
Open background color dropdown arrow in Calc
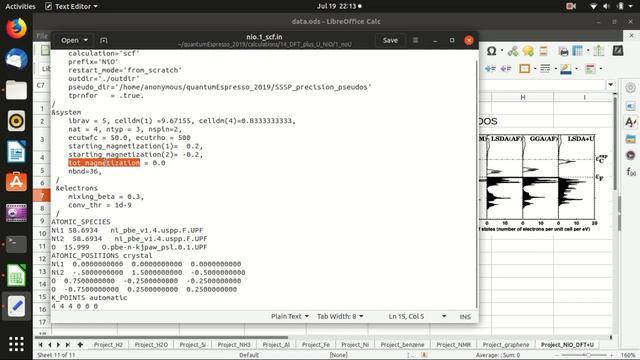coord(576,69)
